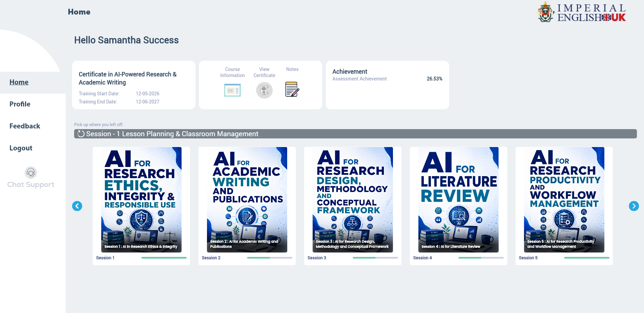Click the Session 5 label

click(x=528, y=258)
